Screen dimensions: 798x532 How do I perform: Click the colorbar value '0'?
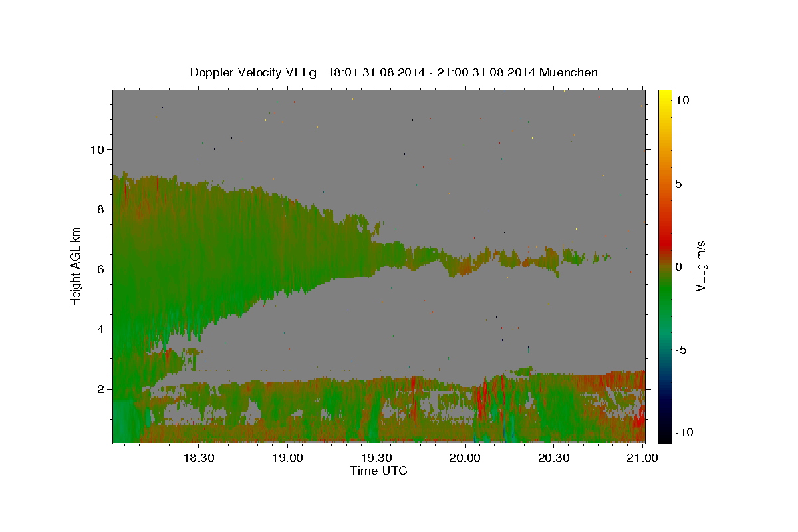click(678, 267)
